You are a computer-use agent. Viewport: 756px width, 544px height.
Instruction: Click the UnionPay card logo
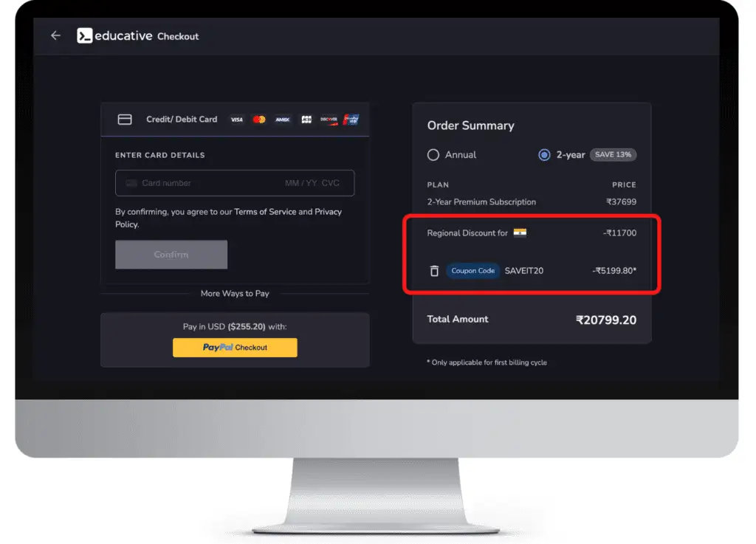pyautogui.click(x=351, y=120)
